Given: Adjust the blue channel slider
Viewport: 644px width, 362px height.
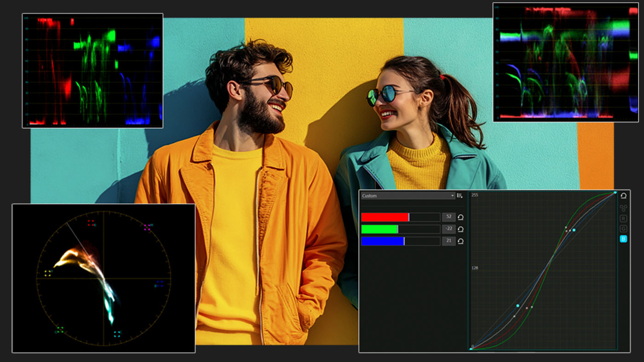Looking at the screenshot, I should (401, 241).
